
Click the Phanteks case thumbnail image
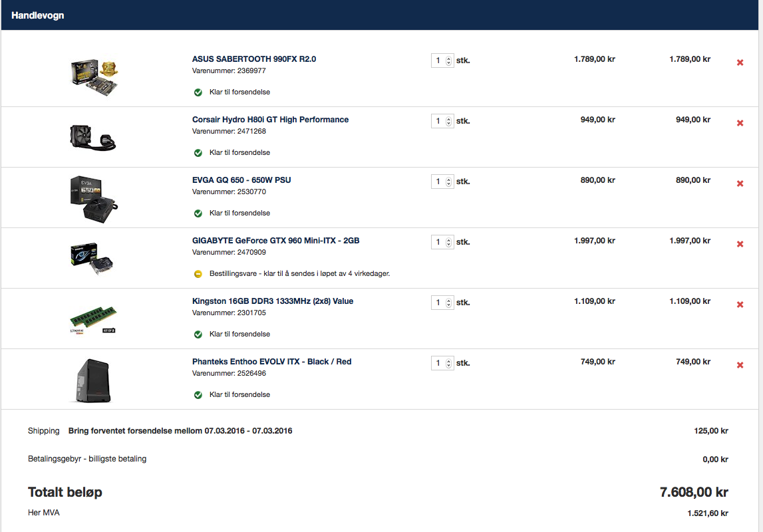pos(92,381)
